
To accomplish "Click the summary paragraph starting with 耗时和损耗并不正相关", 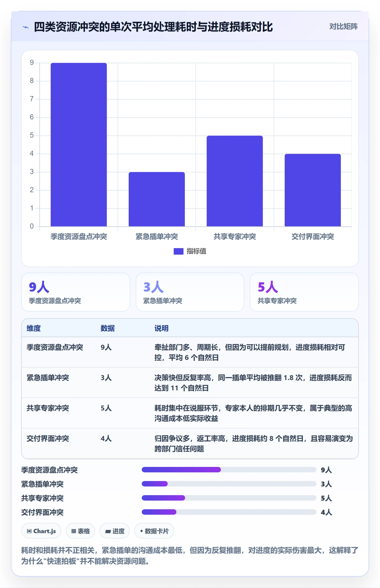I will 190,556.
